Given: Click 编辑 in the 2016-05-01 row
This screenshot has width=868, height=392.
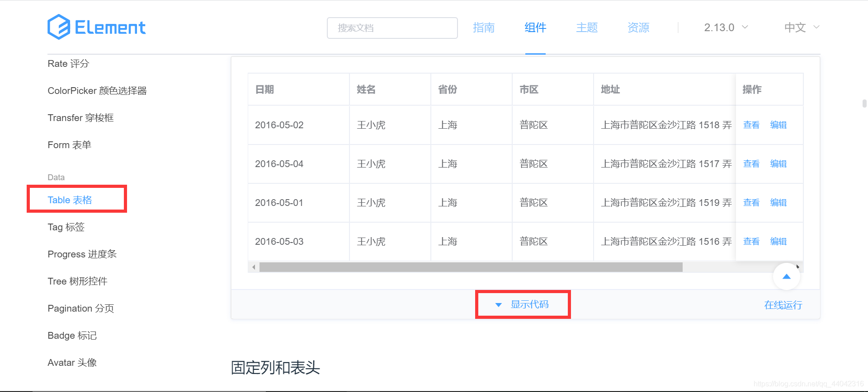Looking at the screenshot, I should [x=778, y=203].
